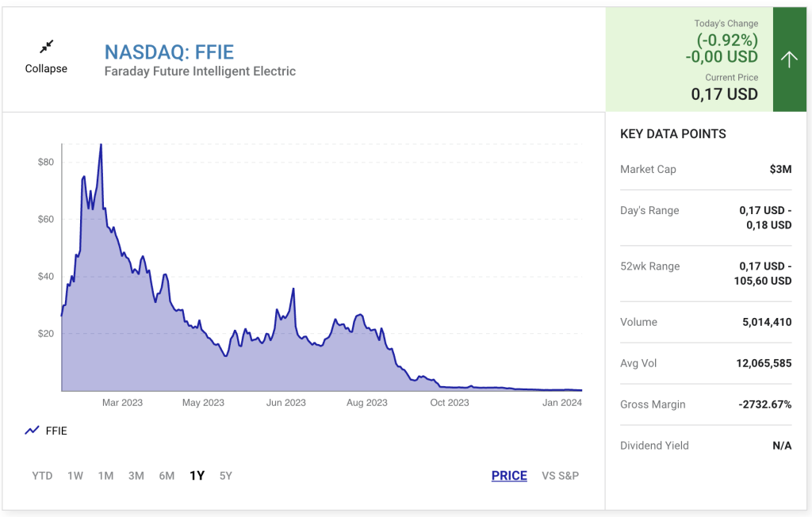Select the YTD time range
The width and height of the screenshot is (812, 517).
42,476
